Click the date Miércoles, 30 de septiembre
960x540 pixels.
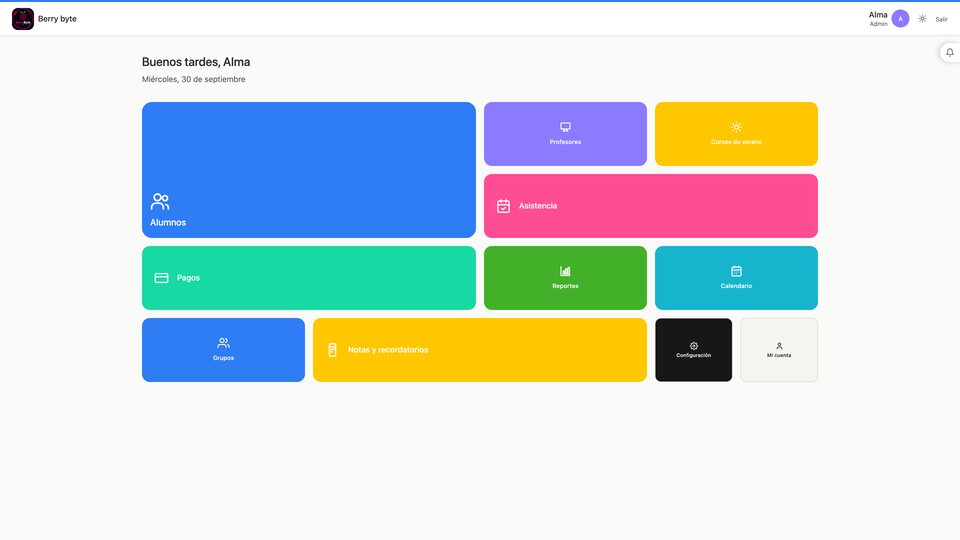[193, 79]
